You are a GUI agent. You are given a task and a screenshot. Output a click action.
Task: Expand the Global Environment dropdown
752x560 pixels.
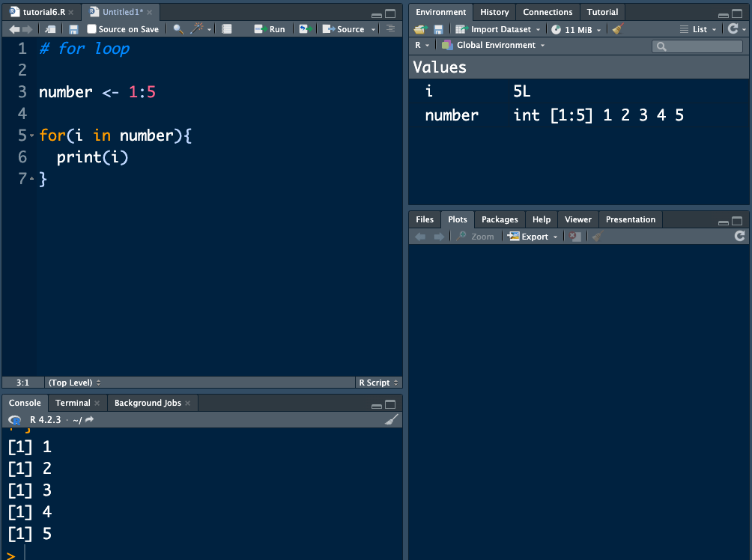pyautogui.click(x=494, y=46)
